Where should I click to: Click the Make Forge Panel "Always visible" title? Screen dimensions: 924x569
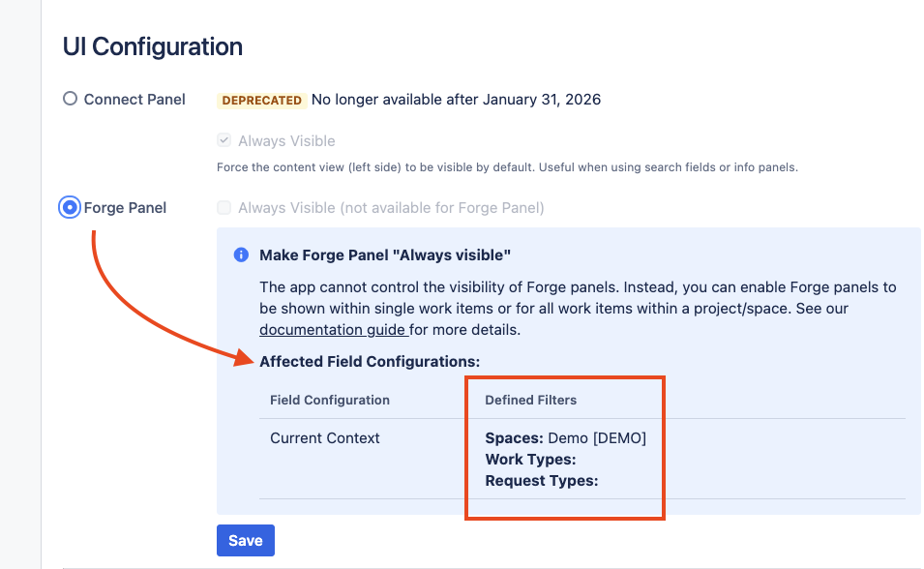point(384,255)
